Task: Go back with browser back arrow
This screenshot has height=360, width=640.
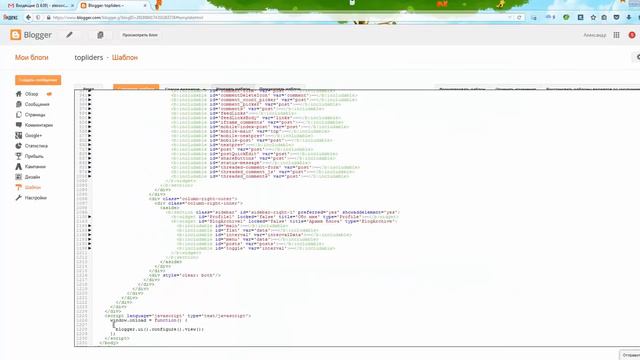Action: coord(28,18)
